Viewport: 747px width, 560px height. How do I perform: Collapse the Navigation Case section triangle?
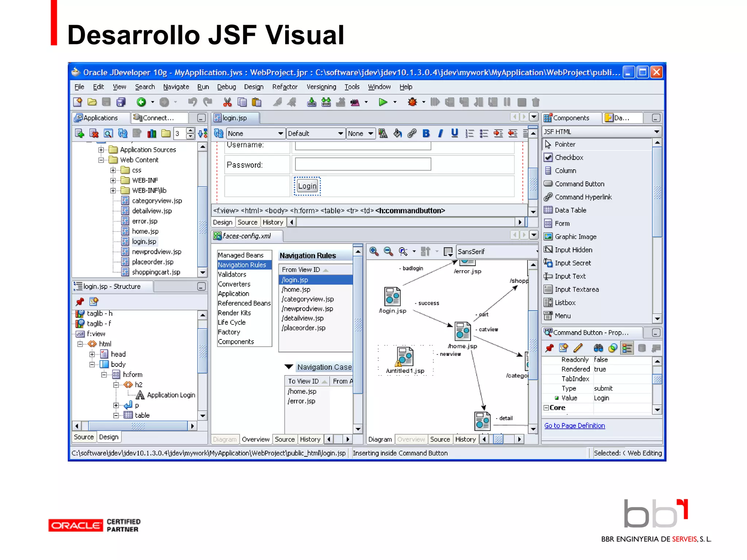click(x=289, y=367)
